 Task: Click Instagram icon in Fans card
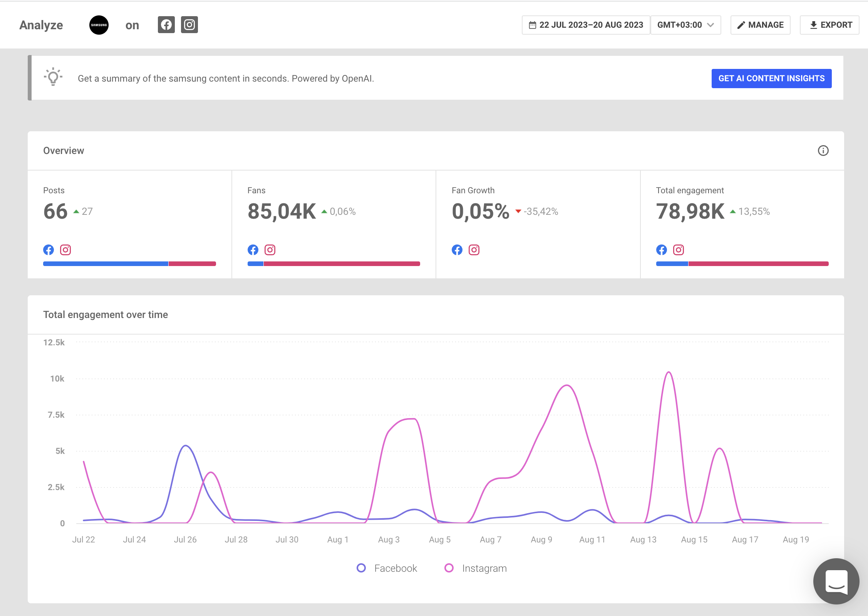tap(270, 250)
